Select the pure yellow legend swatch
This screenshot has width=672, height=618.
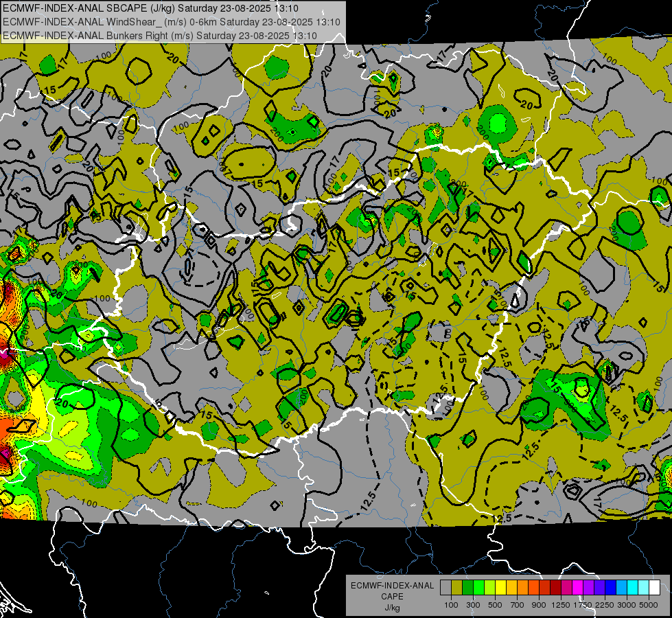(501, 587)
